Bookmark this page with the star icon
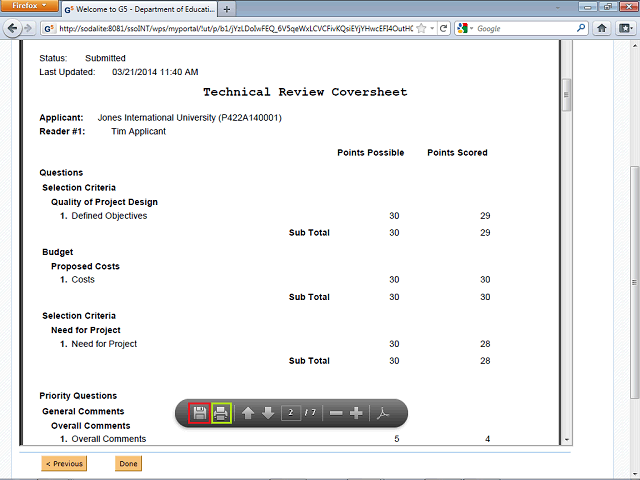This screenshot has width=640, height=480. pyautogui.click(x=422, y=29)
